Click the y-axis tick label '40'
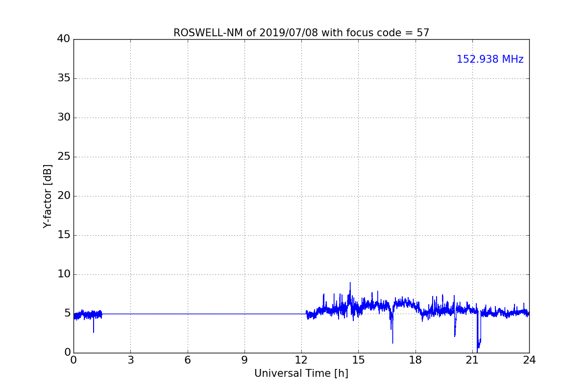Viewport: 588px width, 392px height. click(x=64, y=39)
